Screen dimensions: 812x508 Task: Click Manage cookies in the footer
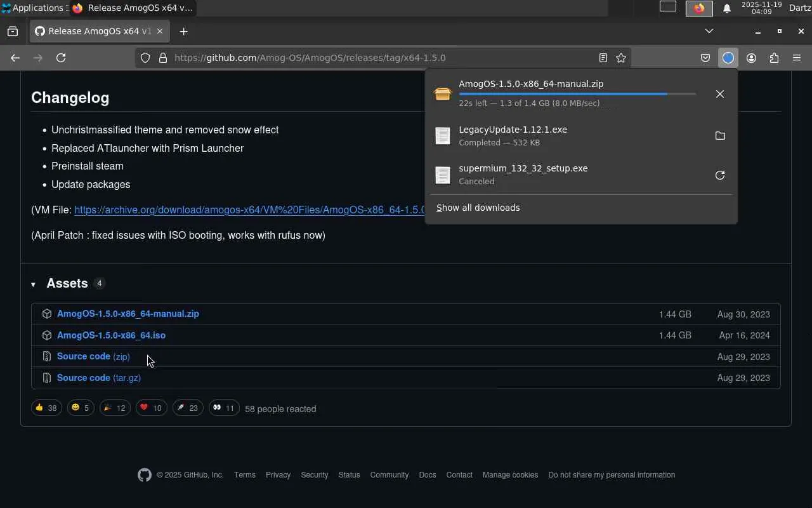510,475
